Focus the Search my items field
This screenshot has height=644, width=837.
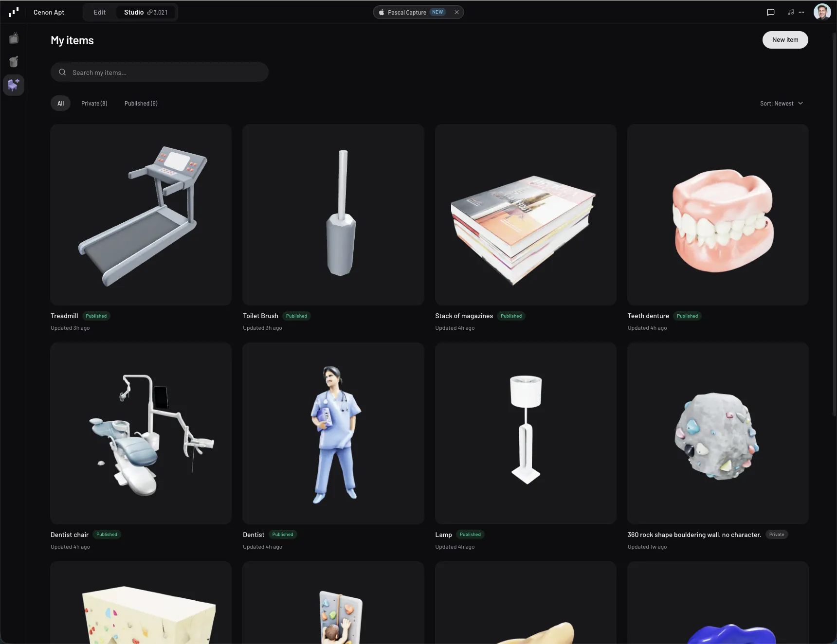click(x=160, y=72)
